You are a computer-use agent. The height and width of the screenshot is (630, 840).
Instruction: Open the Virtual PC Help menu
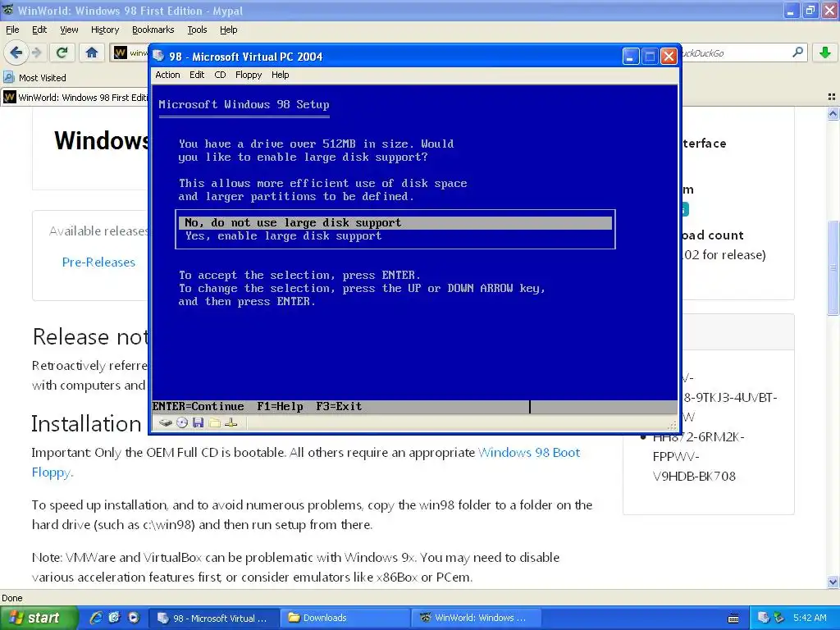click(281, 75)
